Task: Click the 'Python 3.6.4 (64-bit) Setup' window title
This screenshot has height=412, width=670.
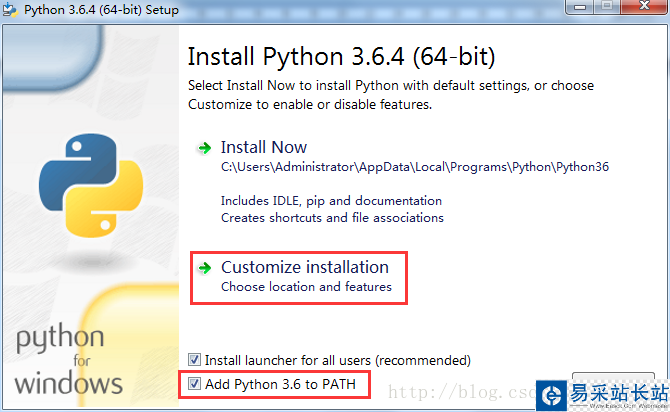Action: 105,10
